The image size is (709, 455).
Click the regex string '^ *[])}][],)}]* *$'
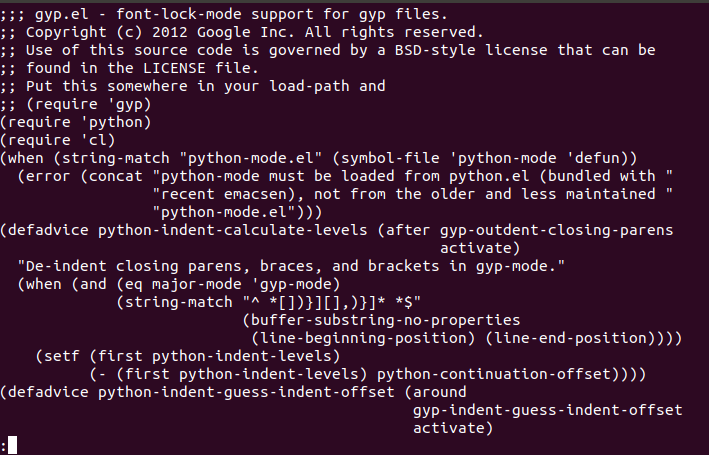coord(332,302)
